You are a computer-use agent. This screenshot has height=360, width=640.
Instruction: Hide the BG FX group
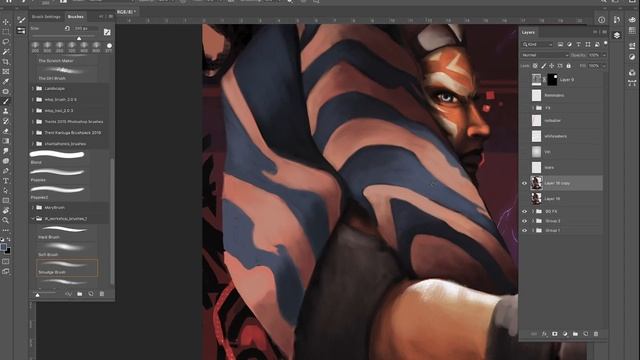[524, 211]
